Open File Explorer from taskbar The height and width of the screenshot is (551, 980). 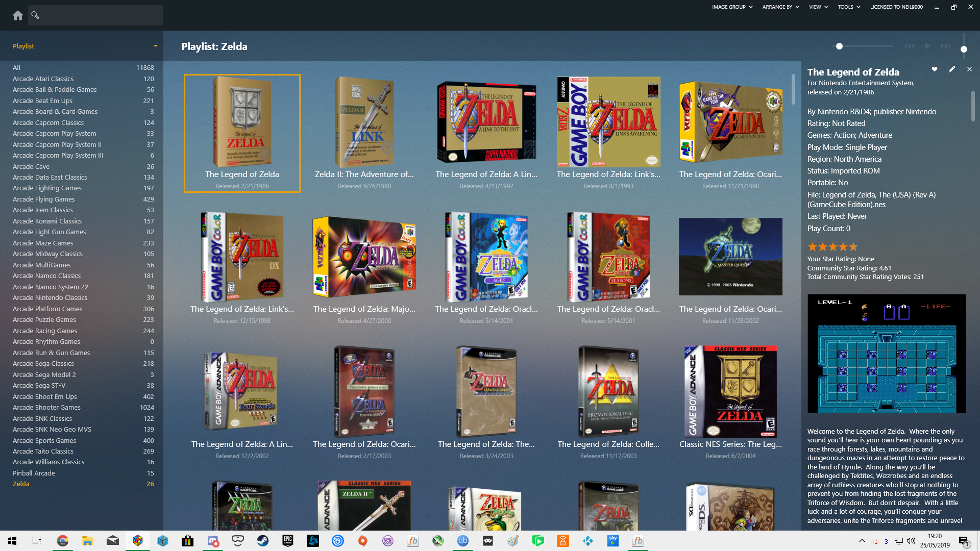(x=87, y=541)
